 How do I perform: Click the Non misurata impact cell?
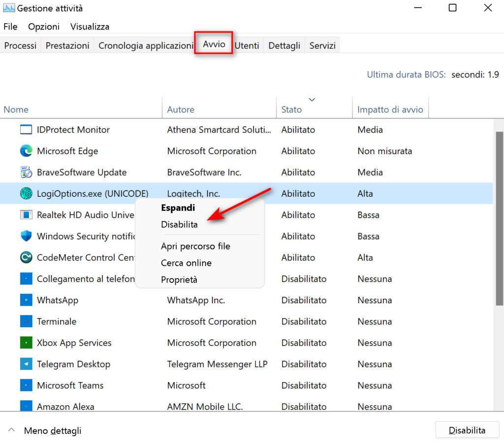pos(385,151)
